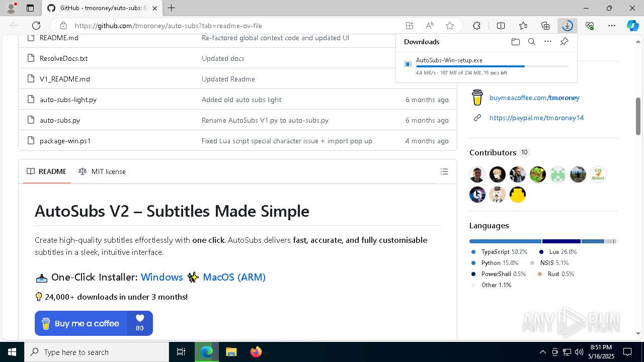Open notification center icon
This screenshot has width=644, height=362.
(627, 352)
